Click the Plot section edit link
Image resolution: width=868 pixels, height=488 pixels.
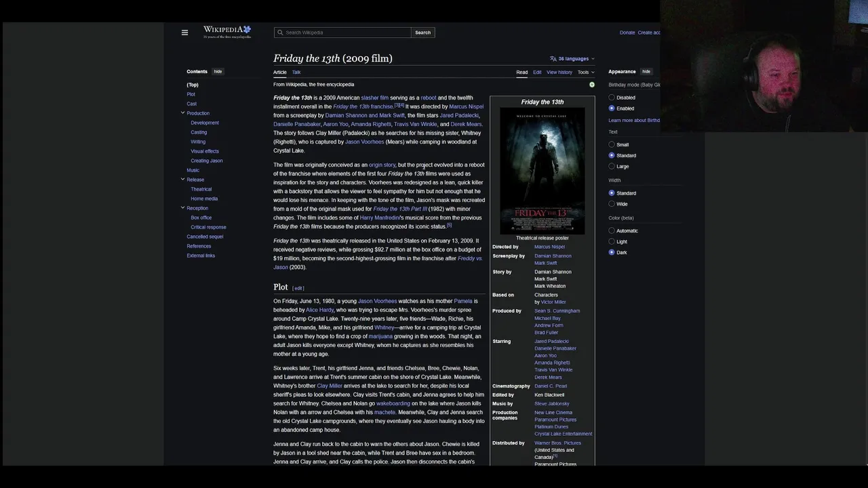point(298,288)
